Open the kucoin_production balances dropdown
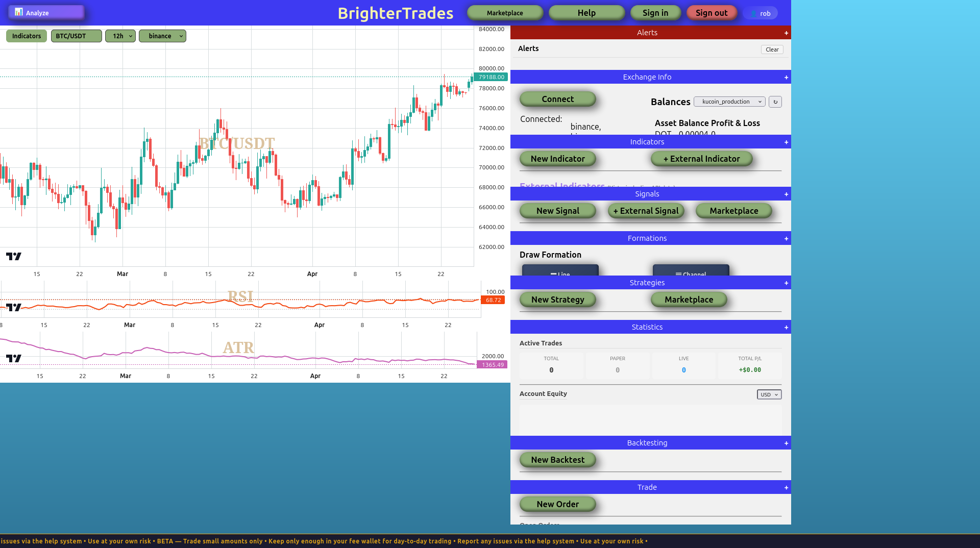 (x=729, y=102)
